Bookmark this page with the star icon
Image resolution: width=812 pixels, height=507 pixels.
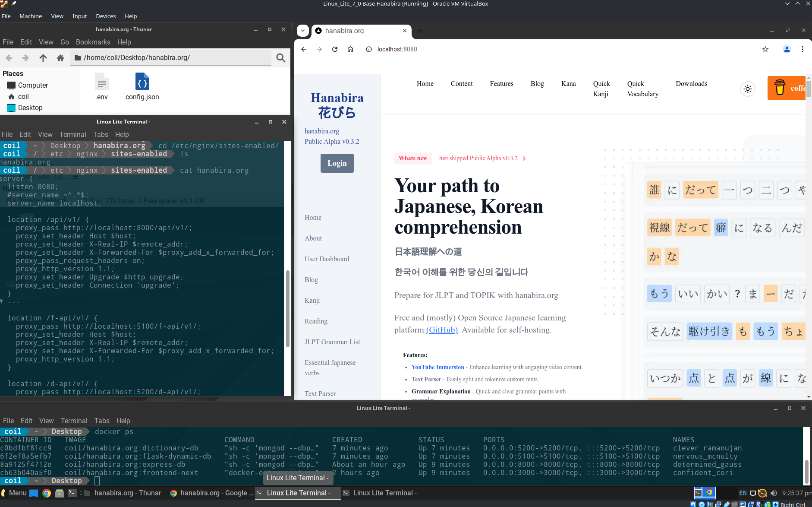(x=765, y=49)
